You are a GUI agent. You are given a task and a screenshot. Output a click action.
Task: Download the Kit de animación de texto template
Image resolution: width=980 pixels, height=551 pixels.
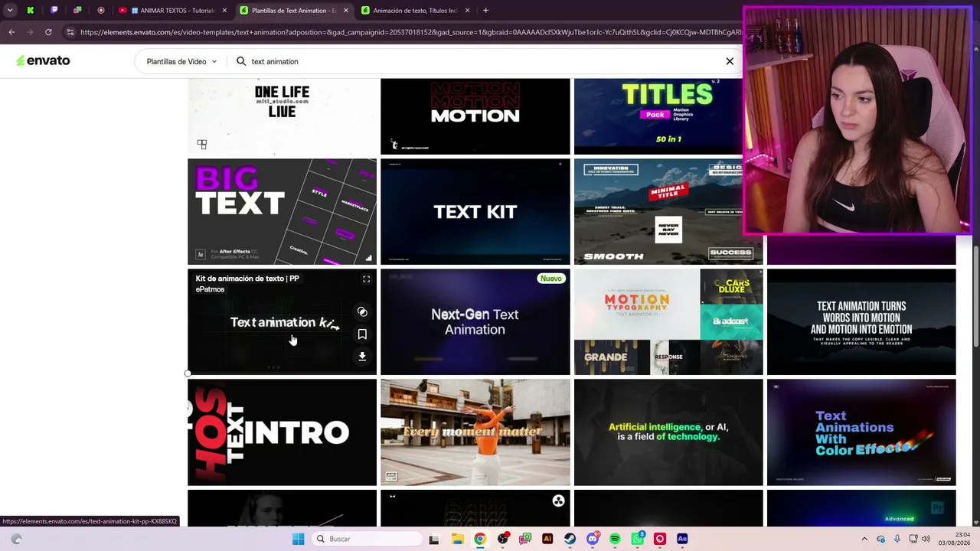coord(362,357)
